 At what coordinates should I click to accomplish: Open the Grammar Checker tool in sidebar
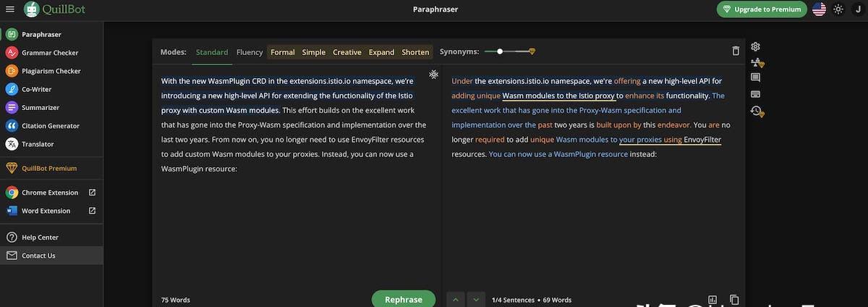pyautogui.click(x=50, y=53)
